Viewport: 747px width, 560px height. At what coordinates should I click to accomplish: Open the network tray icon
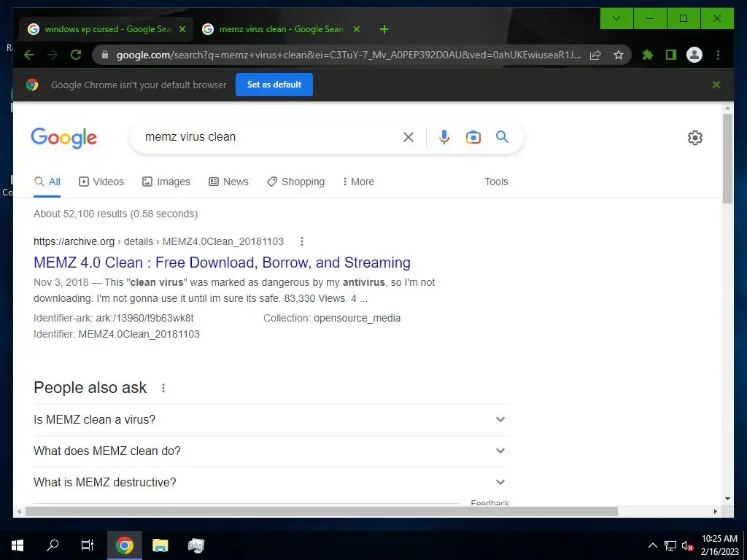pyautogui.click(x=670, y=545)
